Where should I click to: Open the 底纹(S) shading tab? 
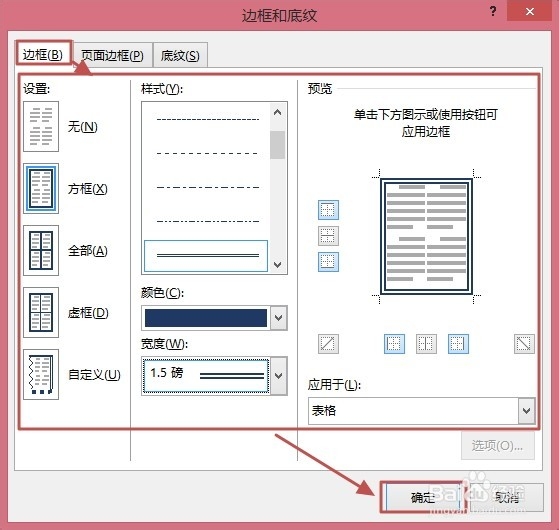(x=180, y=56)
